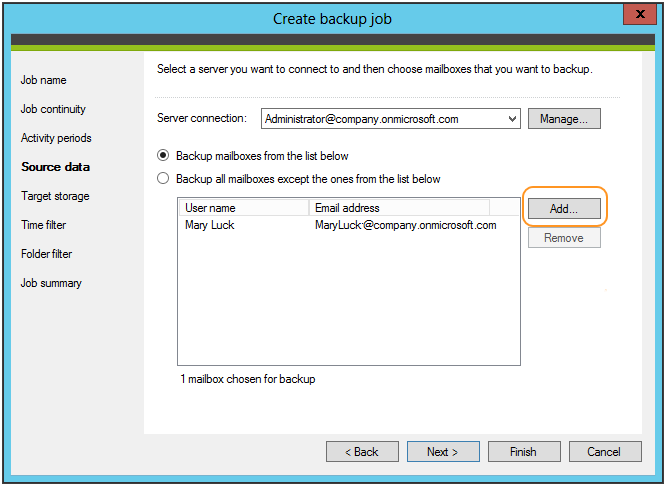Open the Job name step
Image resolution: width=666 pixels, height=485 pixels.
click(x=43, y=80)
